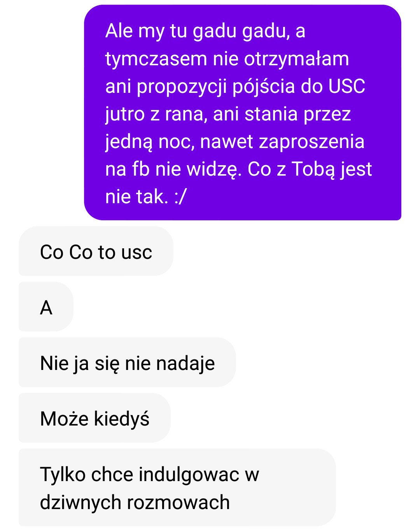Click the ":/" emoticon in the sent message
This screenshot has height=532, width=420.
click(181, 197)
